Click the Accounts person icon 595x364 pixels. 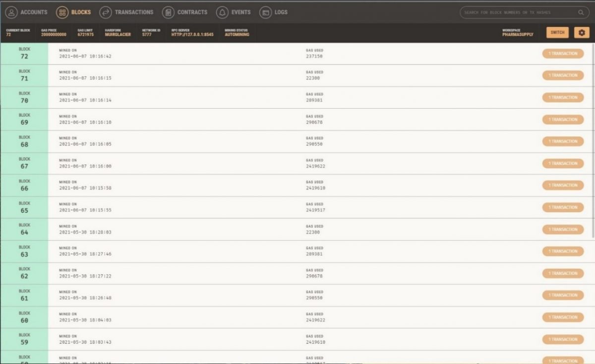coord(11,12)
